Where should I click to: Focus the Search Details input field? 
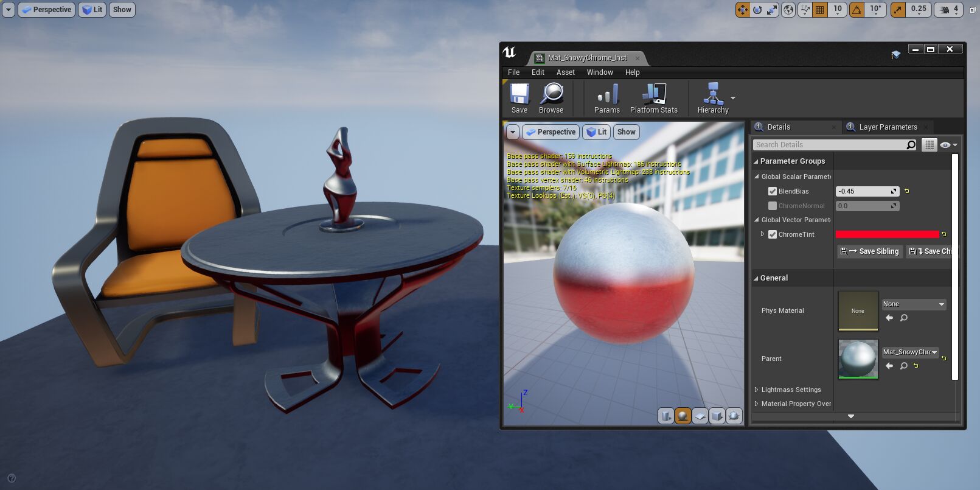click(830, 145)
